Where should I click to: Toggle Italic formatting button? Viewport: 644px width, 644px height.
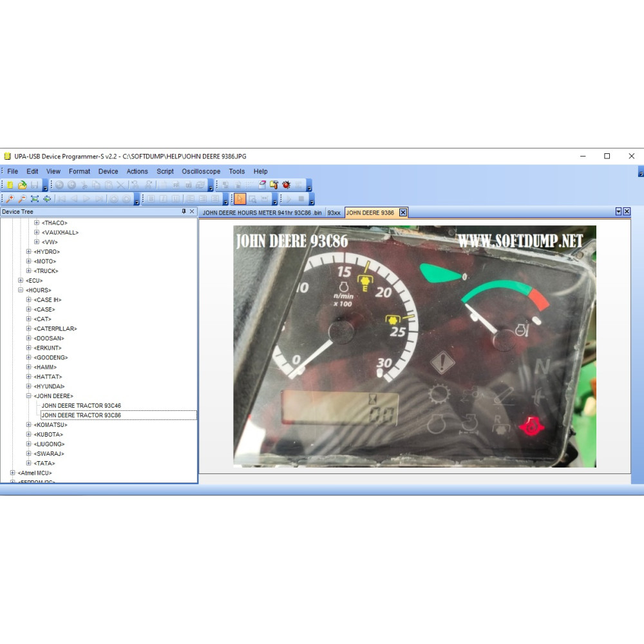click(163, 199)
